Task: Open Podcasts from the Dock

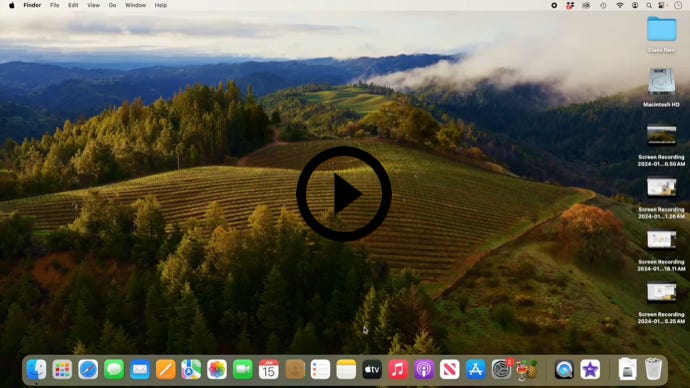Action: (x=424, y=369)
